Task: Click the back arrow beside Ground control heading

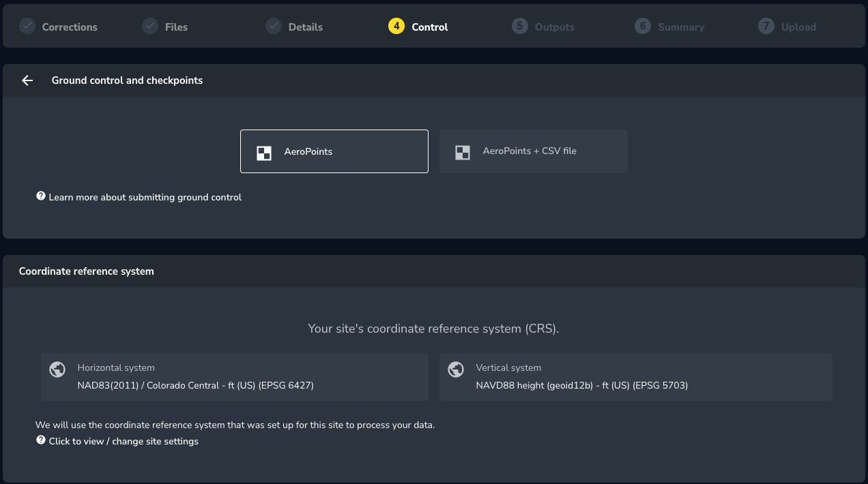Action: [27, 80]
